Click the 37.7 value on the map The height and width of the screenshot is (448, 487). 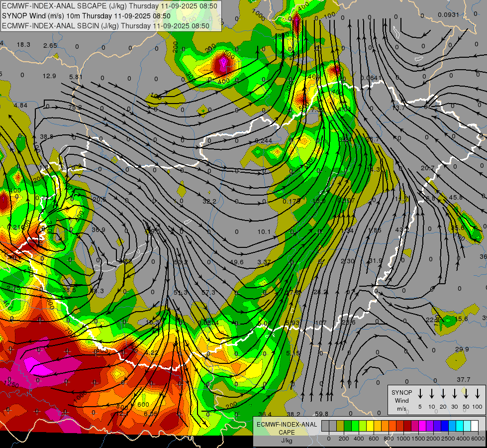tap(464, 379)
